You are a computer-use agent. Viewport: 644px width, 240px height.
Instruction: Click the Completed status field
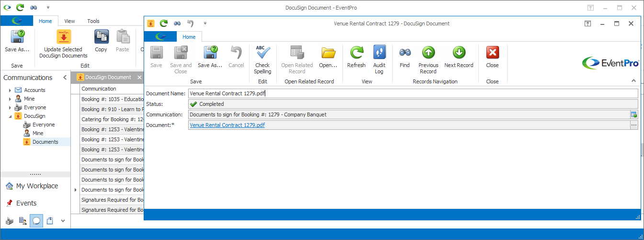tap(413, 104)
